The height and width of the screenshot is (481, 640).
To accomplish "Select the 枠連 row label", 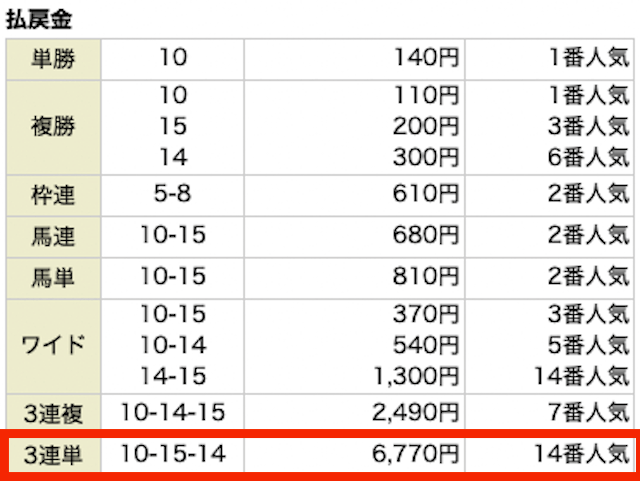I will point(53,195).
